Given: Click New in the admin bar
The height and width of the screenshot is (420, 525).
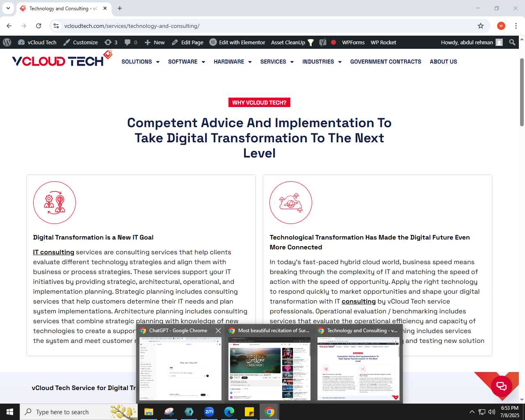Looking at the screenshot, I should [155, 42].
